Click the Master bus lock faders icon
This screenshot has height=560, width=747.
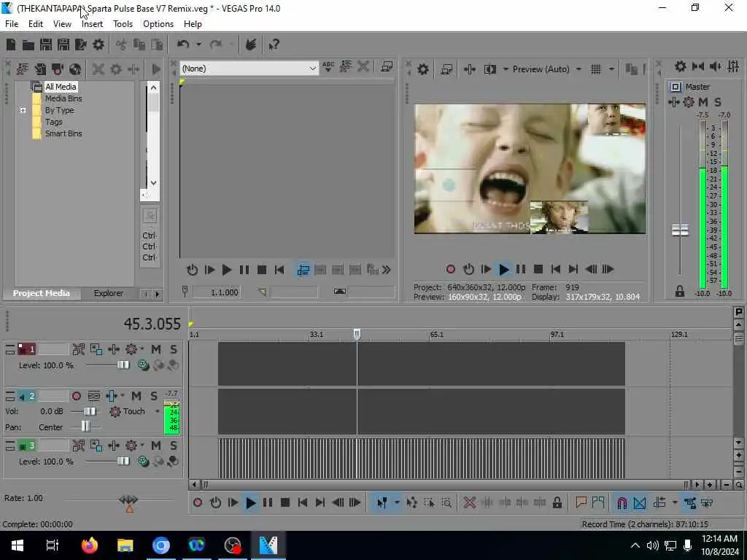[680, 291]
